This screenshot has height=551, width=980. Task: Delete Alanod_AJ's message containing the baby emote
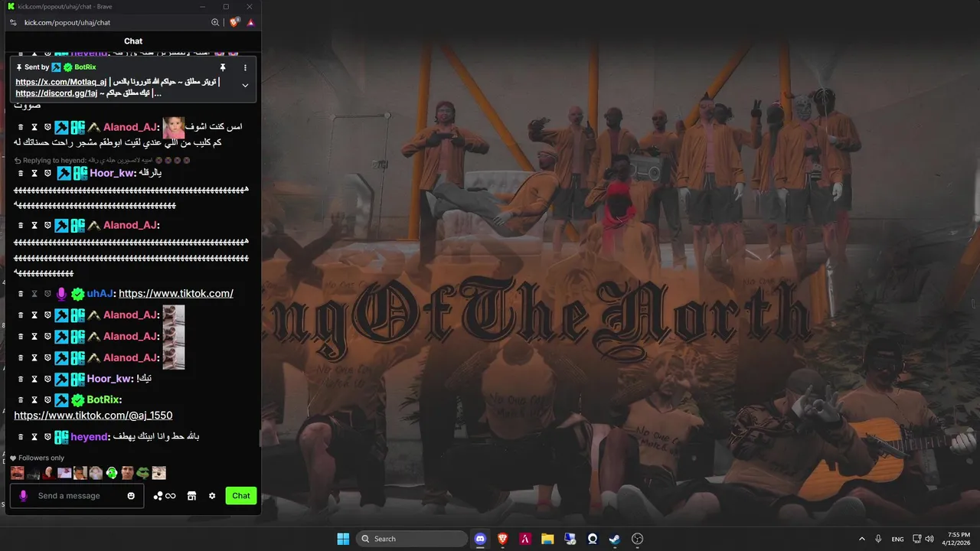point(21,127)
